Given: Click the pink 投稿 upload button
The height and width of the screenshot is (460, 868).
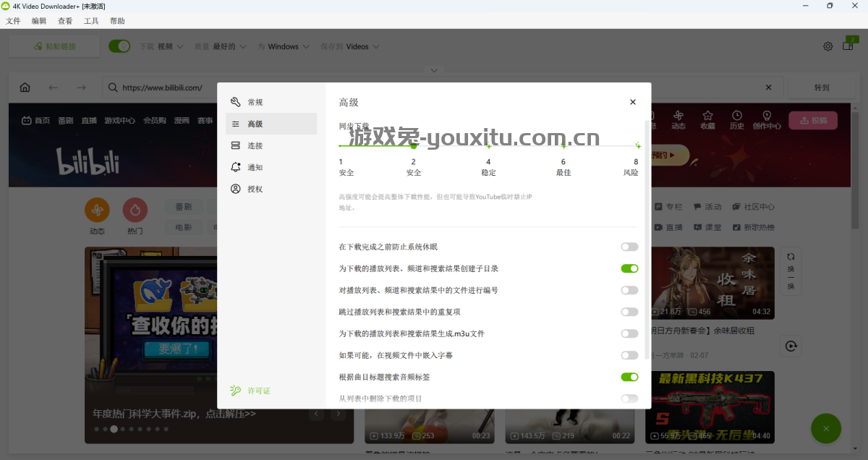Looking at the screenshot, I should [813, 120].
